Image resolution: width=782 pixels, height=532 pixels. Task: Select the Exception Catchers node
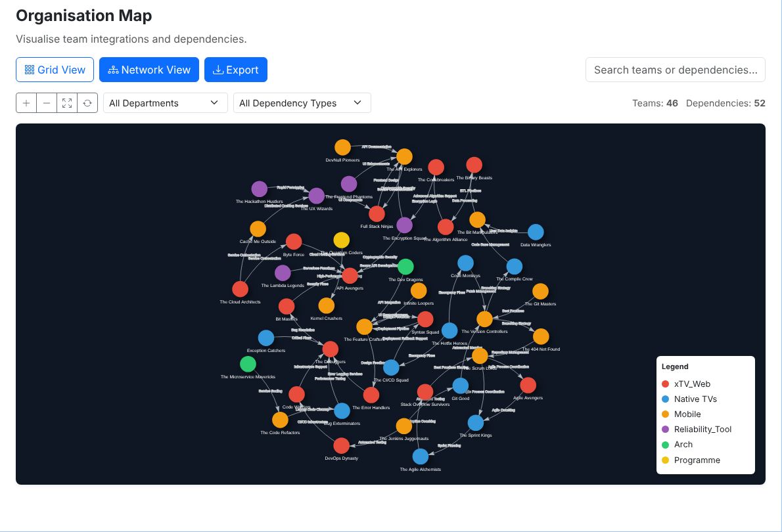[x=266, y=338]
